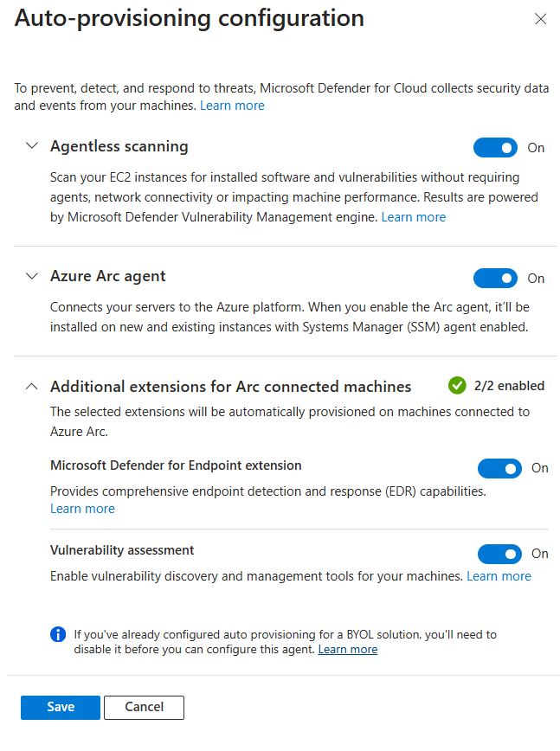Open Learn more under Defender for Endpoint
The height and width of the screenshot is (751, 560).
click(x=82, y=509)
